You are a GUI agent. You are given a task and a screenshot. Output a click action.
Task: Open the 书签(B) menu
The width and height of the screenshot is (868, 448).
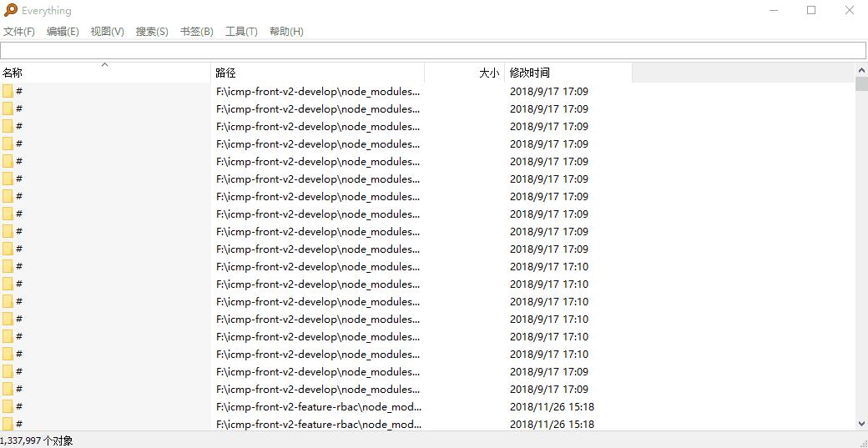point(196,32)
